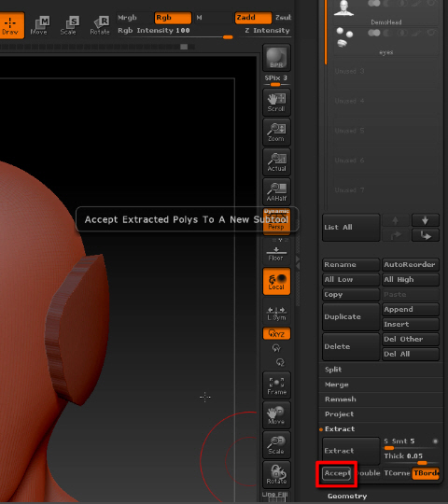Adjust the Thick thickness slider
This screenshot has width=448, height=504.
click(411, 458)
